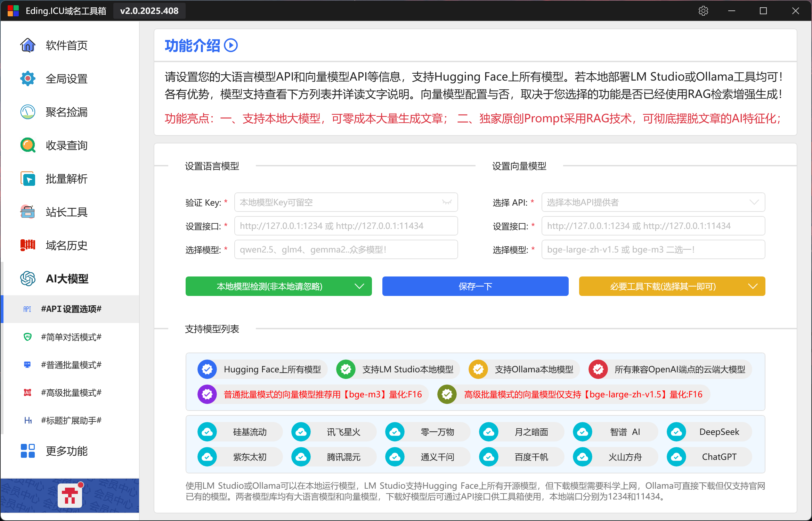Open 全局设置 via its gear icon

click(28, 78)
